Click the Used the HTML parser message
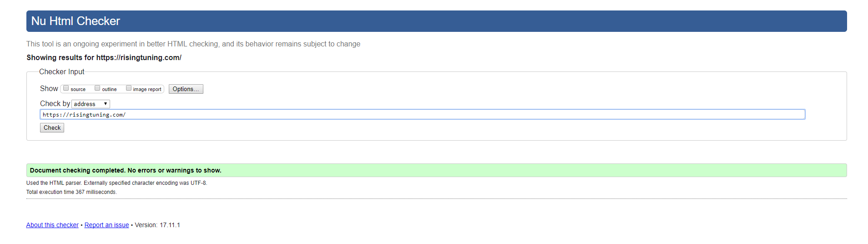 click(x=116, y=183)
